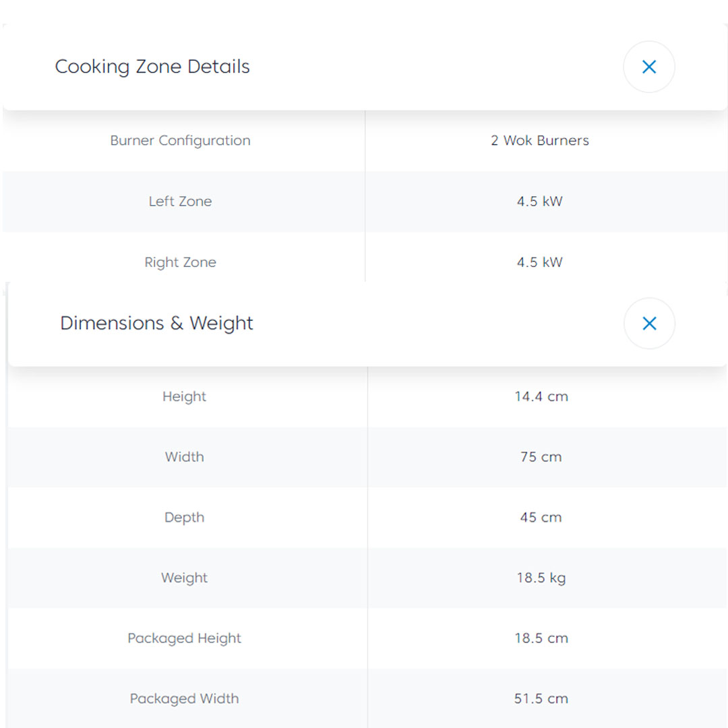Screen dimensions: 728x728
Task: Click the 75 cm width value
Action: [541, 457]
